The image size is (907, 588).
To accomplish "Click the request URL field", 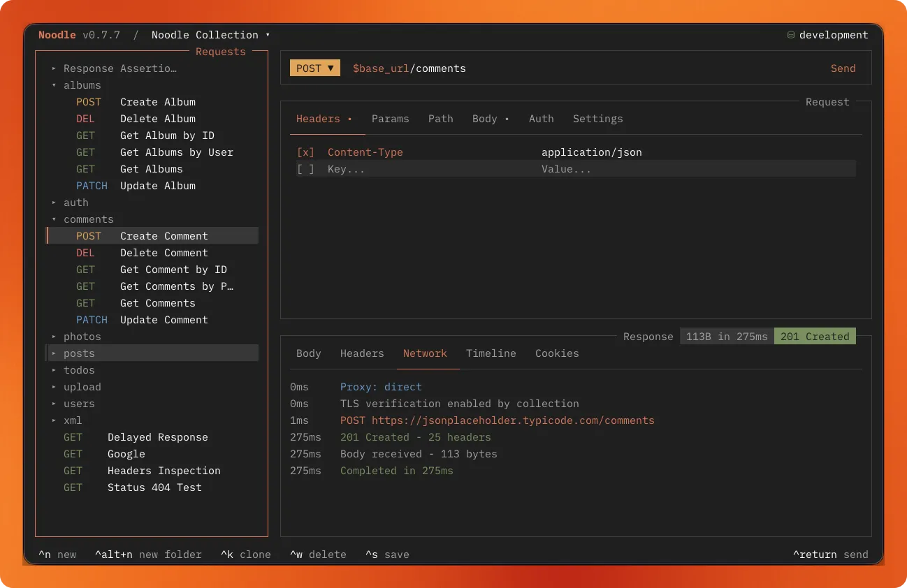I will [409, 68].
